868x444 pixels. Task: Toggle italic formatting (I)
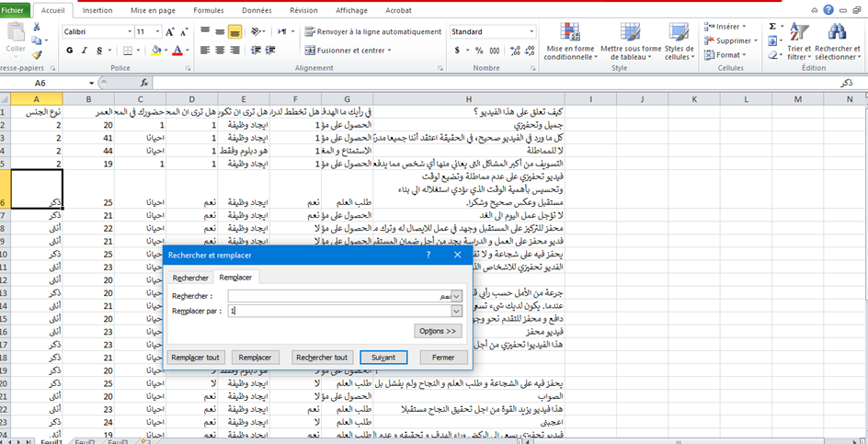click(x=86, y=51)
